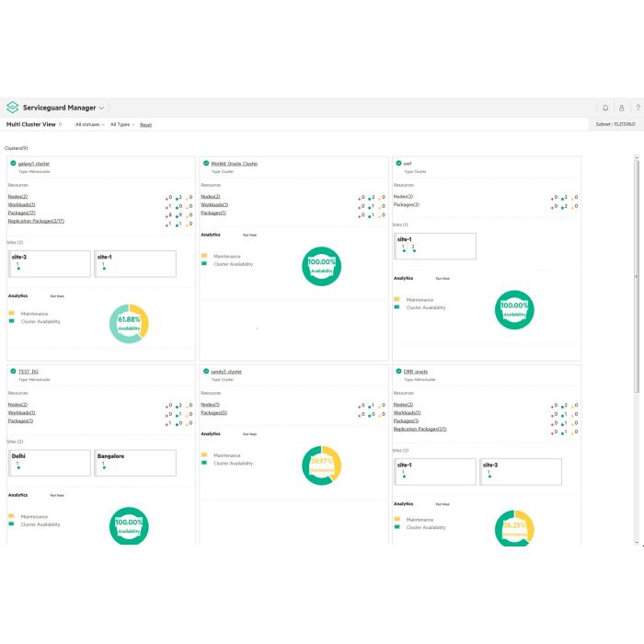Screen dimensions: 644x644
Task: Click the filter icon beside Multi Cluster View
Action: click(61, 124)
